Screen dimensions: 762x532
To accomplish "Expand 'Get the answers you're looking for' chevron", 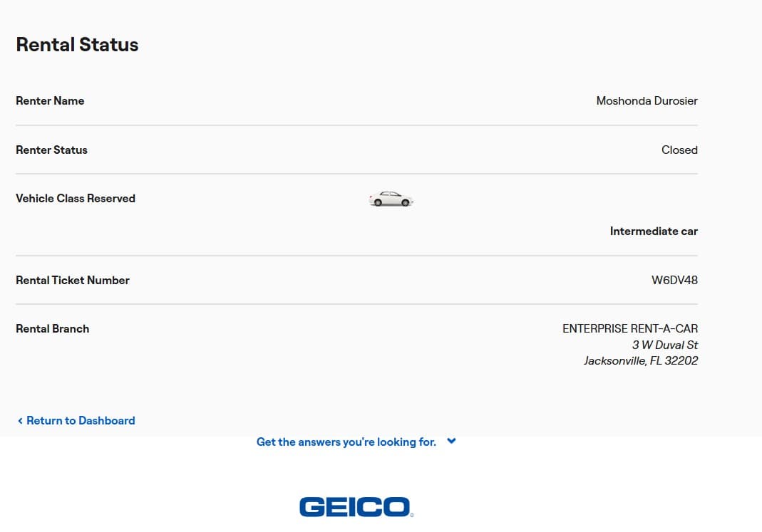I will coord(451,442).
